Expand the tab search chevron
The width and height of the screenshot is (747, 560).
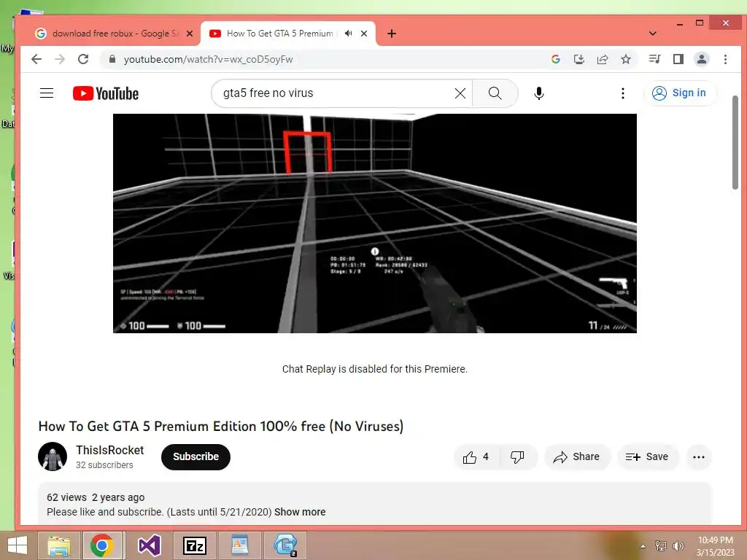pos(653,34)
